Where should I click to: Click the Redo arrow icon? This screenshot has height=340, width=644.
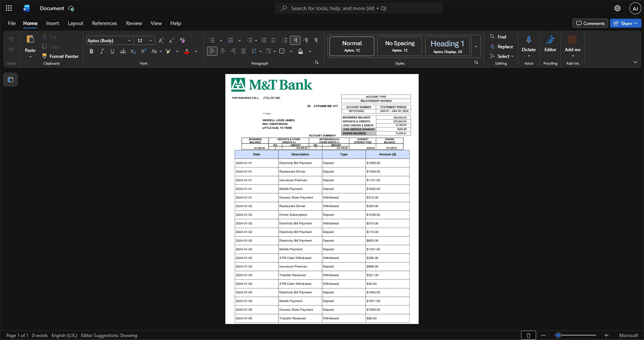[11, 50]
